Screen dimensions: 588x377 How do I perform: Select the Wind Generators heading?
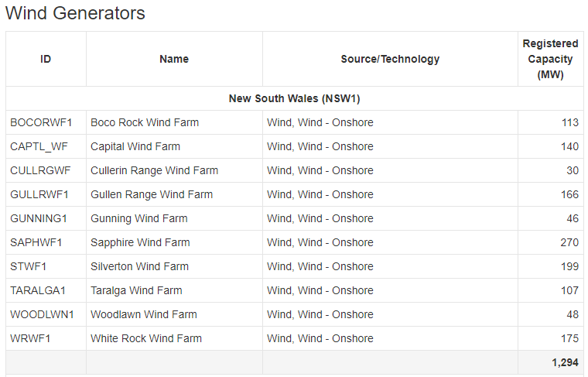(75, 13)
